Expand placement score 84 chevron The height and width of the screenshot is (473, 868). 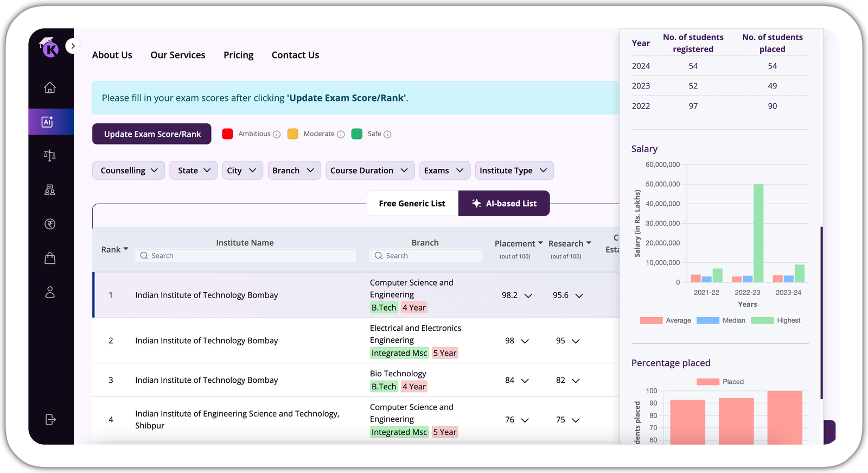[525, 381]
